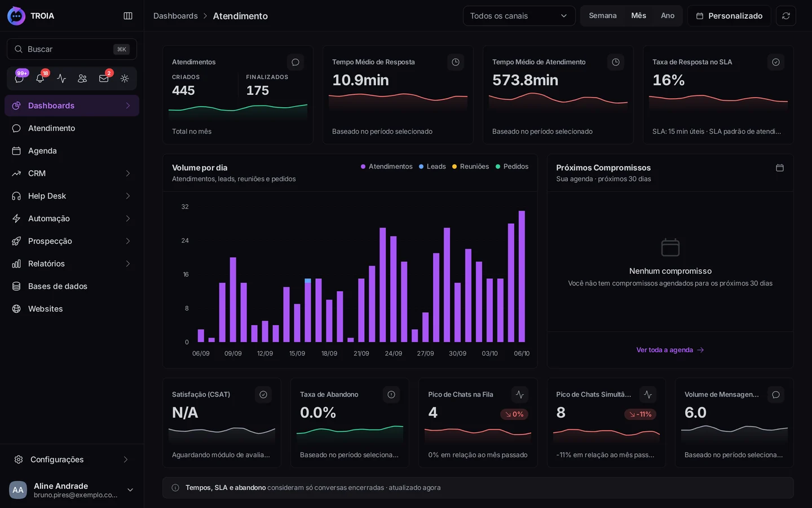Expand Help Desk submenu chevron
Image resolution: width=812 pixels, height=508 pixels.
(x=128, y=196)
